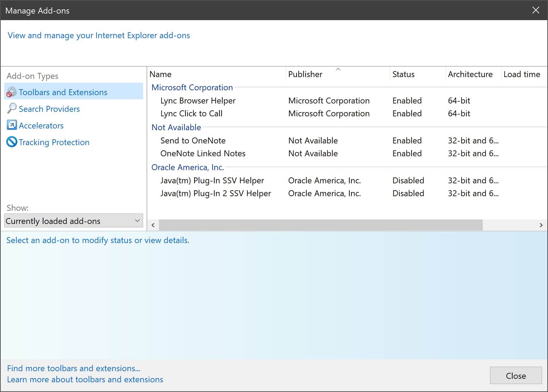Click the Architecture column header

point(470,74)
